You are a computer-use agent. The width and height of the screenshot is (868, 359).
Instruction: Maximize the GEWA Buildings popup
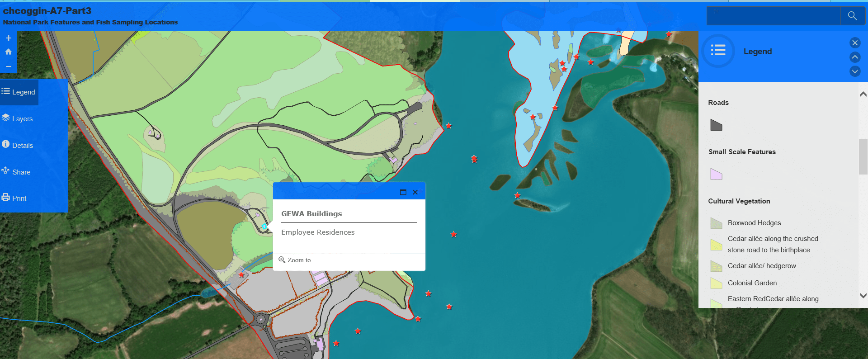coord(403,192)
